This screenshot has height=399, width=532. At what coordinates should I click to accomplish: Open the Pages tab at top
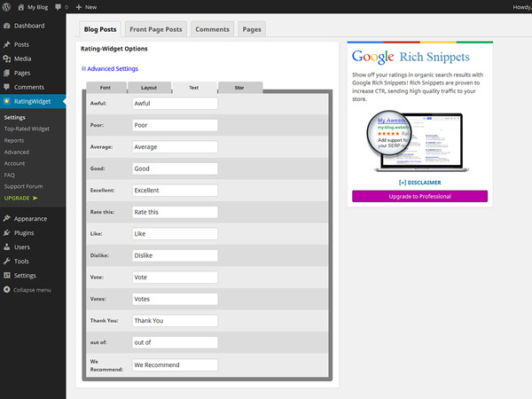[252, 29]
